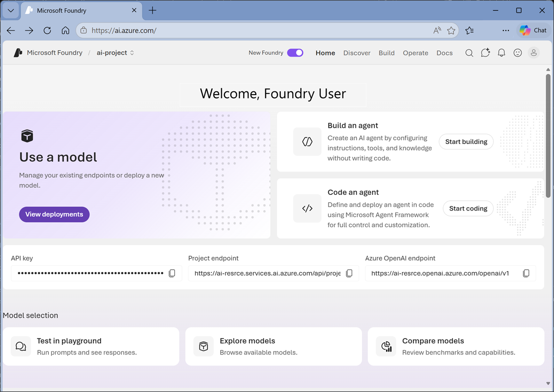Close the Microsoft Foundry tab
Screen dimensions: 554x392
pos(134,10)
